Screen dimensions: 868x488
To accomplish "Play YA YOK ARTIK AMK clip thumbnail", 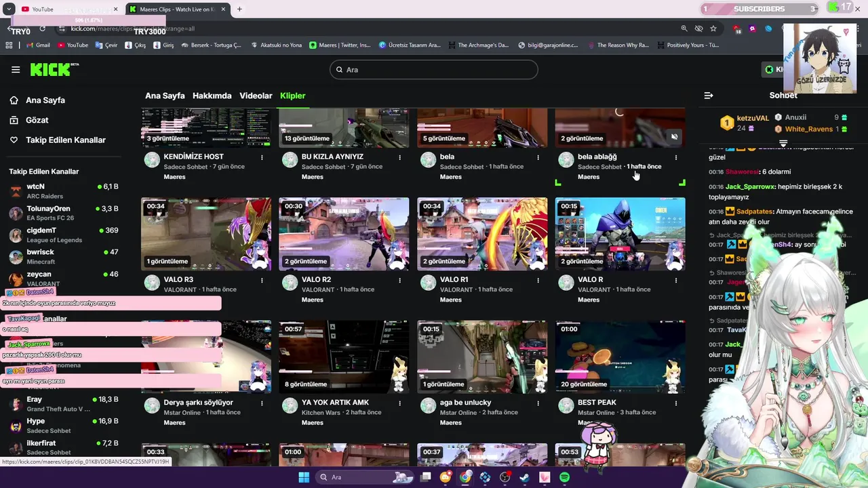I will (x=344, y=357).
